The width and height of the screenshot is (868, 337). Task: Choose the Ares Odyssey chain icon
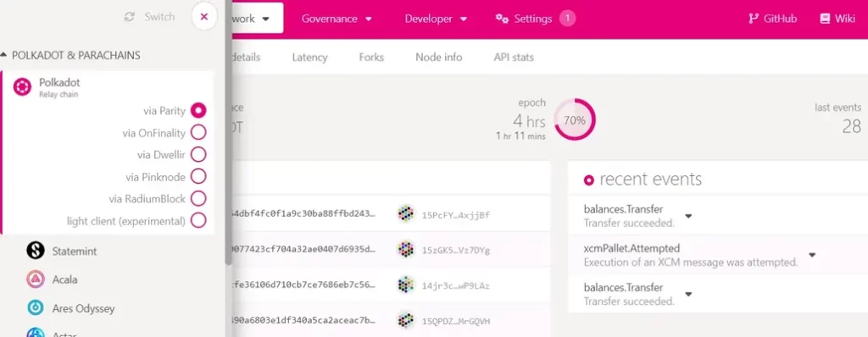coord(36,307)
